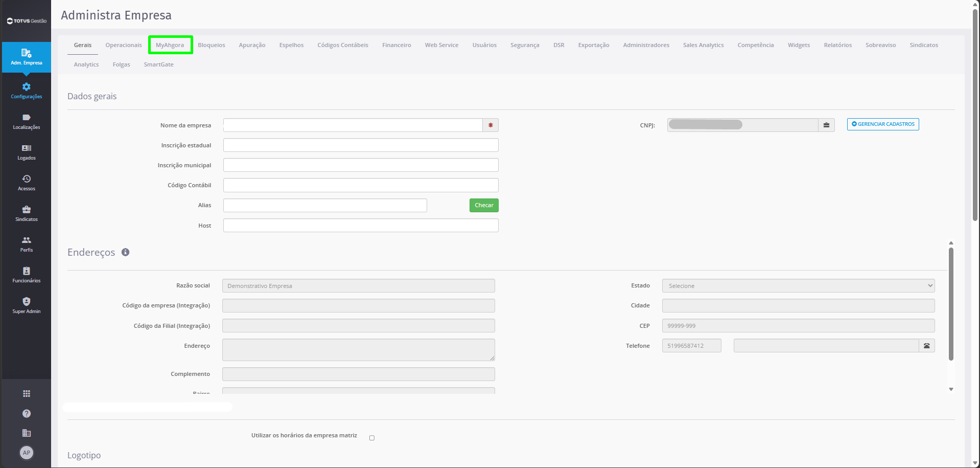Click the Cidade field

798,306
